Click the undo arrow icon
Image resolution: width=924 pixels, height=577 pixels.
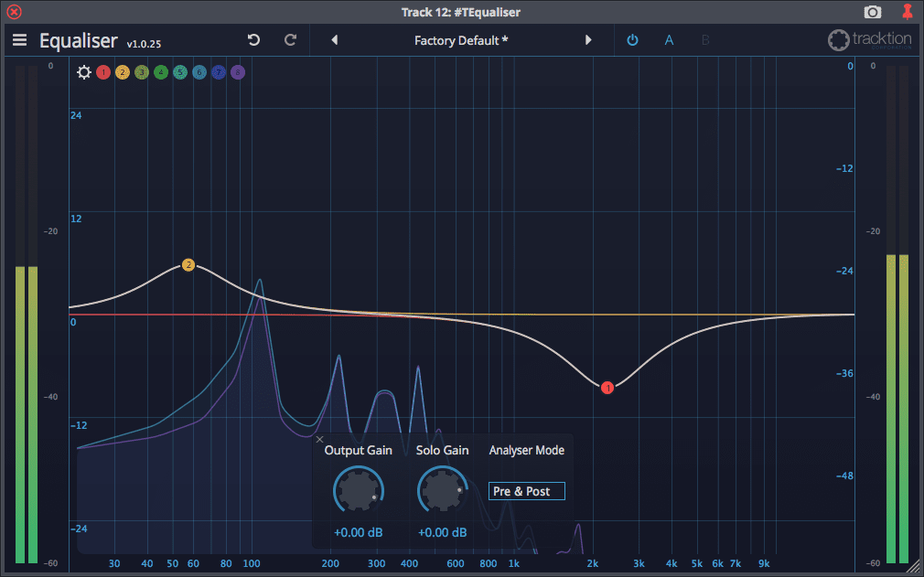click(253, 40)
